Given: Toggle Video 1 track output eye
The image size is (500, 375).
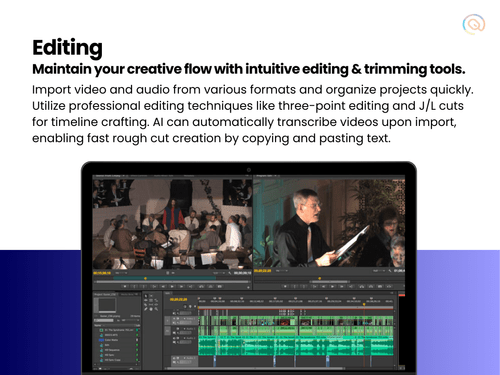Looking at the screenshot, I should click(174, 319).
